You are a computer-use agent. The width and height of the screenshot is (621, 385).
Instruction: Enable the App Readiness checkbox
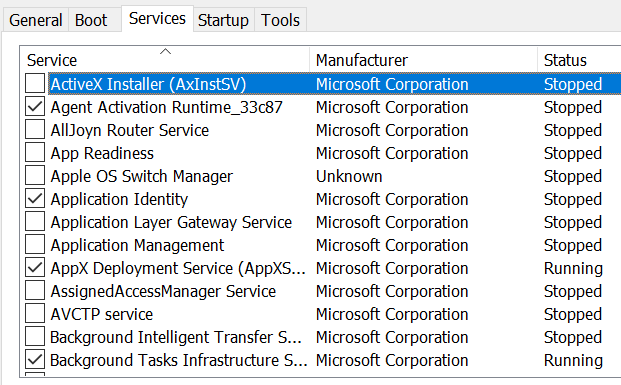35,152
